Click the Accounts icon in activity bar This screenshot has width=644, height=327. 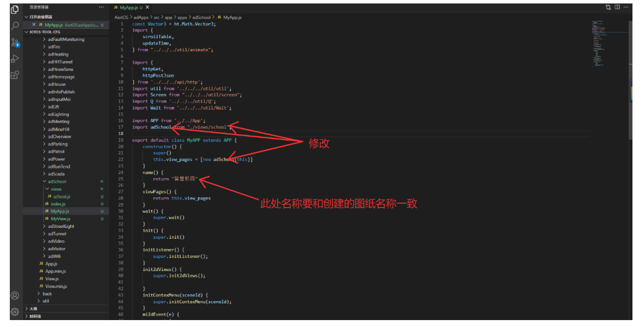coord(15,295)
